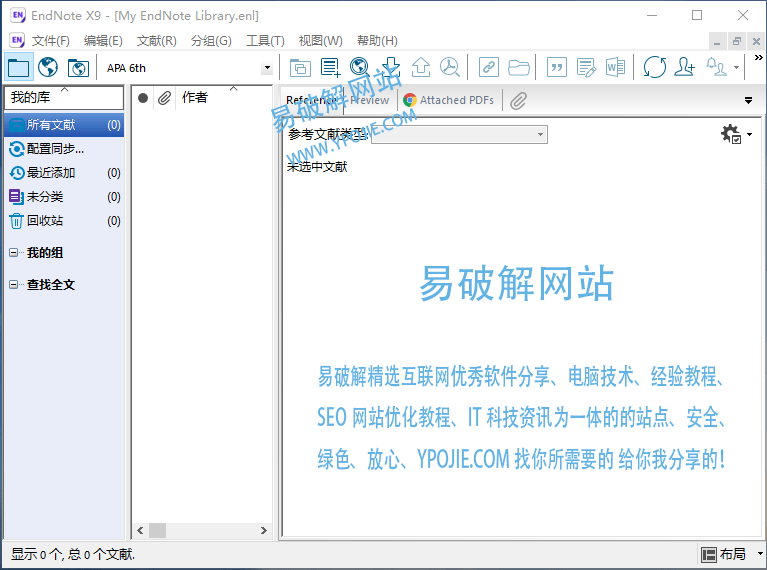The width and height of the screenshot is (767, 570).
Task: Sort by read/unread dot column
Action: 143,98
